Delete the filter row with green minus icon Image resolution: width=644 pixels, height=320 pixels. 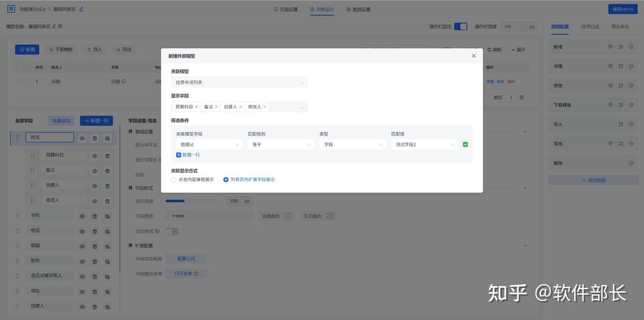pos(465,145)
